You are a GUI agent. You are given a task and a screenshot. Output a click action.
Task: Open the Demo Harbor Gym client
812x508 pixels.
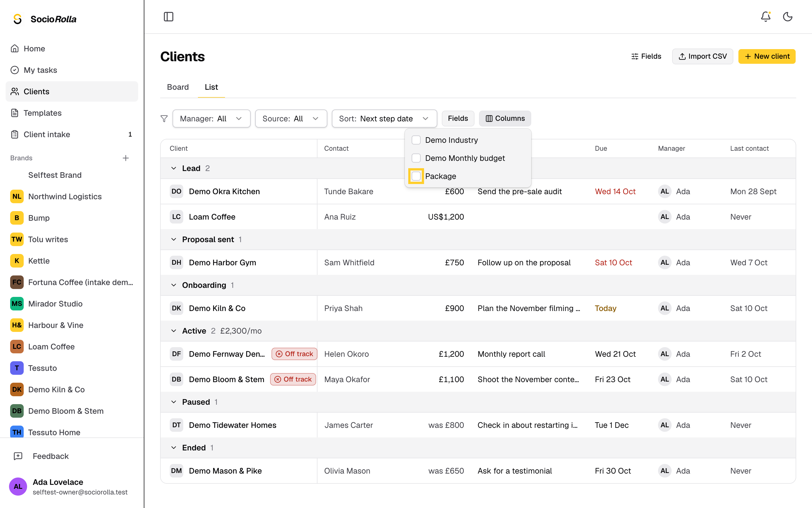[x=222, y=262]
